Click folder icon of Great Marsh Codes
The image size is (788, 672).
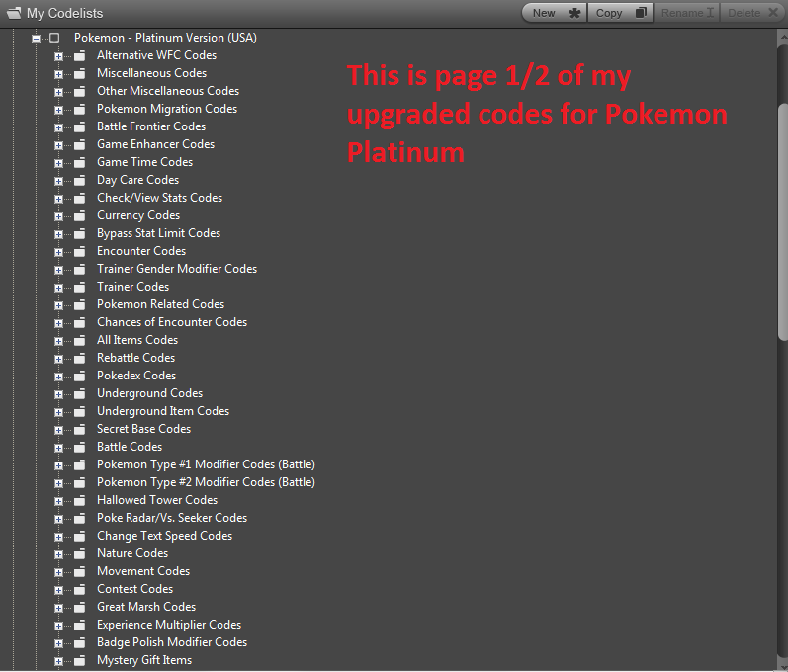pyautogui.click(x=79, y=608)
